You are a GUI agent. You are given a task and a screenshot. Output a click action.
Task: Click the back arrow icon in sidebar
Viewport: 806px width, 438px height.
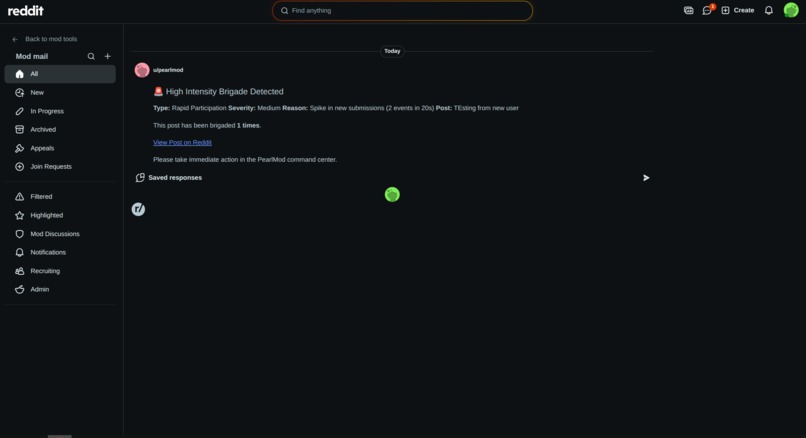[x=15, y=39]
